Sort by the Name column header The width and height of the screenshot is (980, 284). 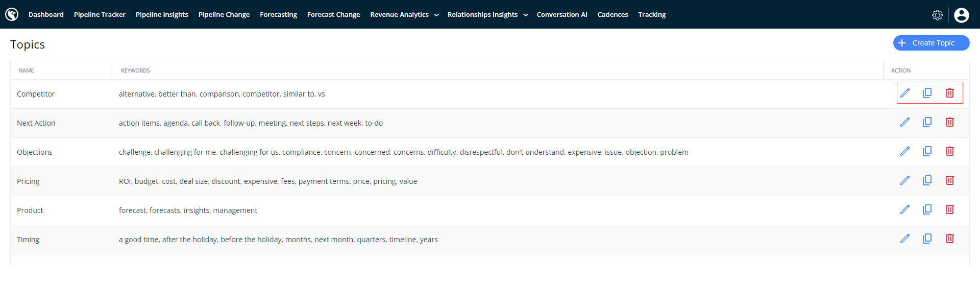27,70
